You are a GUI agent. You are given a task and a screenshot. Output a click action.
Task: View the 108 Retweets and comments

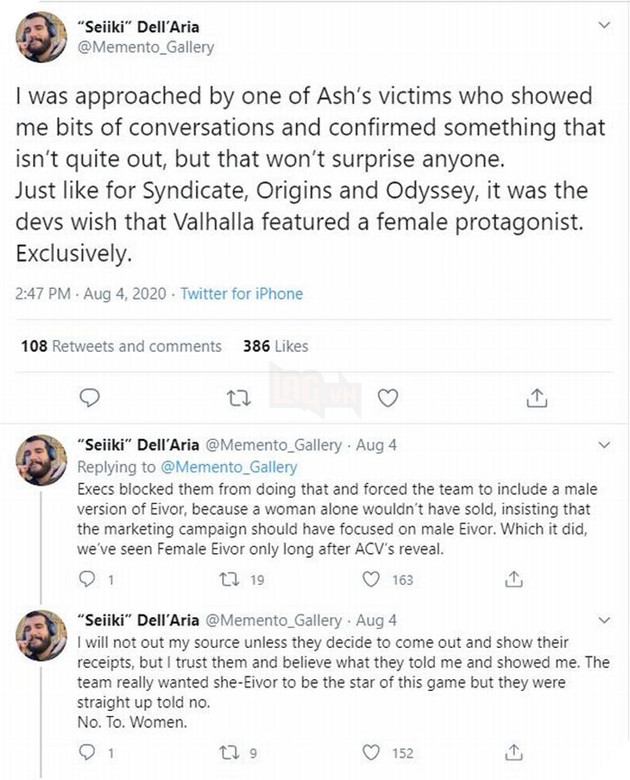click(121, 346)
